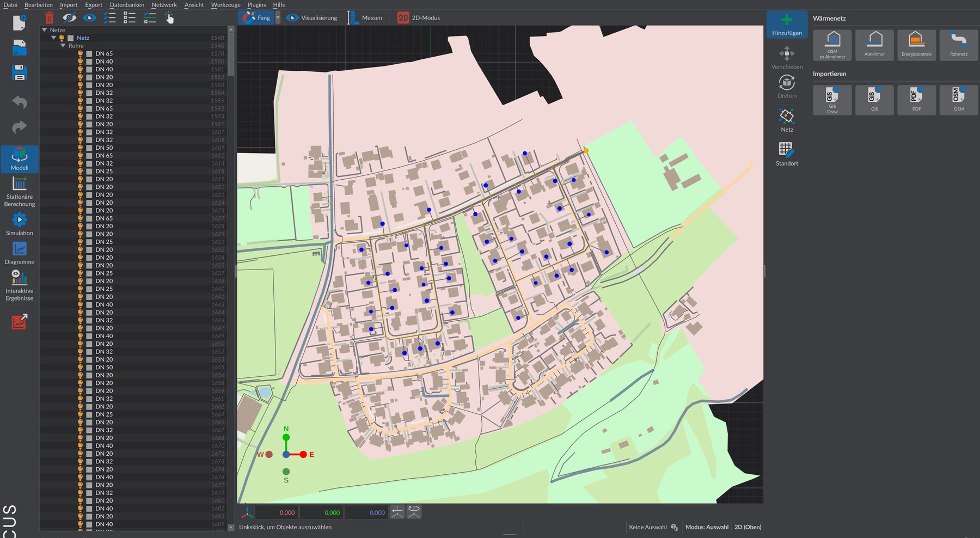Select the Drehen rotate tool
Image resolution: width=980 pixels, height=538 pixels.
[787, 87]
